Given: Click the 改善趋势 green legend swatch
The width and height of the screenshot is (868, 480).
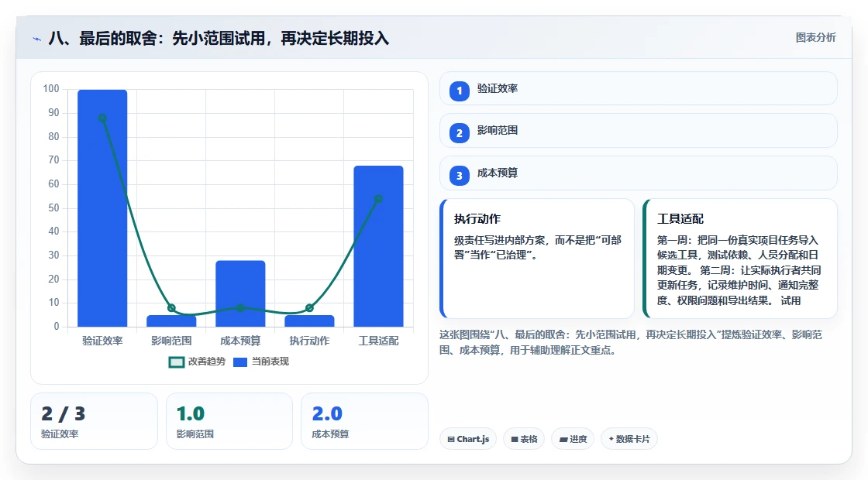Looking at the screenshot, I should [x=176, y=362].
